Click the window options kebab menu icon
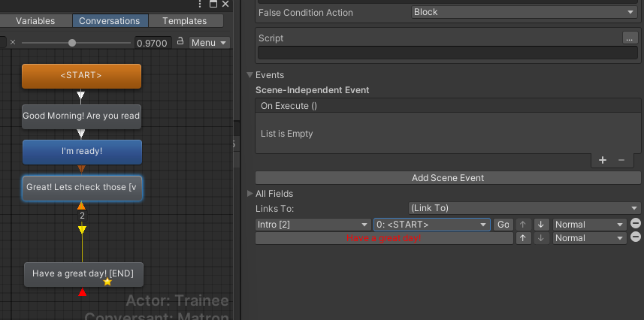 pos(200,4)
